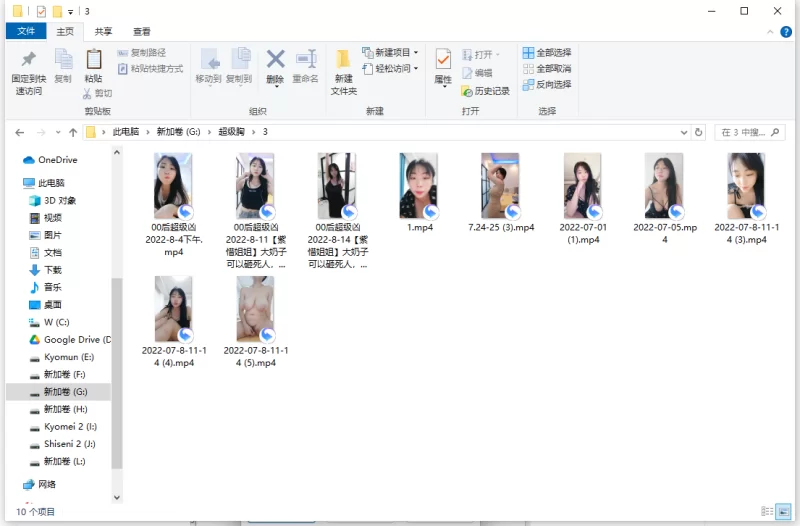Click History (历史记录) icon
Screen dimensions: 800x526
[x=466, y=91]
